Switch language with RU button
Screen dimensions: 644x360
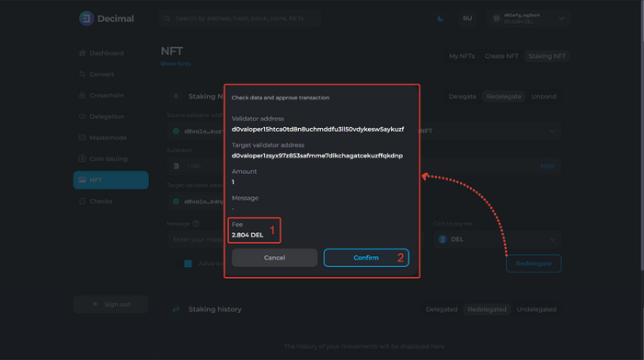pos(467,18)
